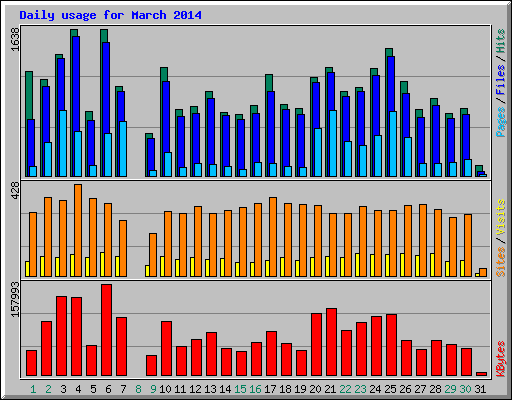Click day label 30 on x-axis
Screen dimensions: 512x400
pos(465,389)
